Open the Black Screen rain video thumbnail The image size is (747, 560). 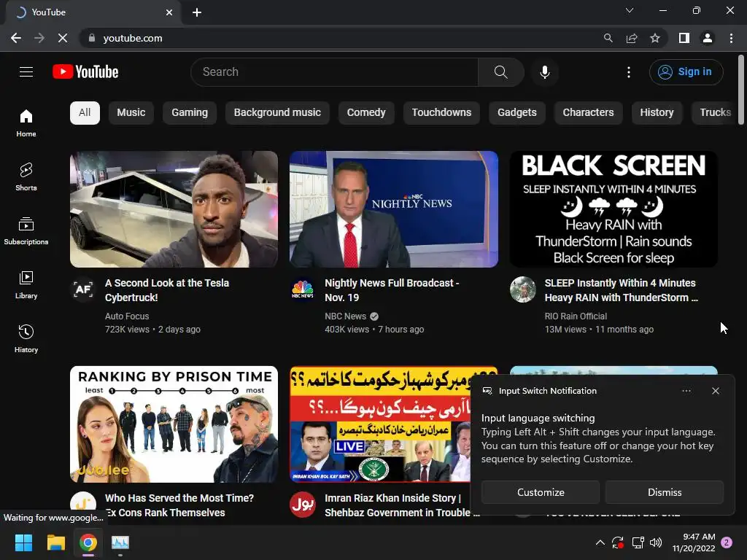[614, 209]
